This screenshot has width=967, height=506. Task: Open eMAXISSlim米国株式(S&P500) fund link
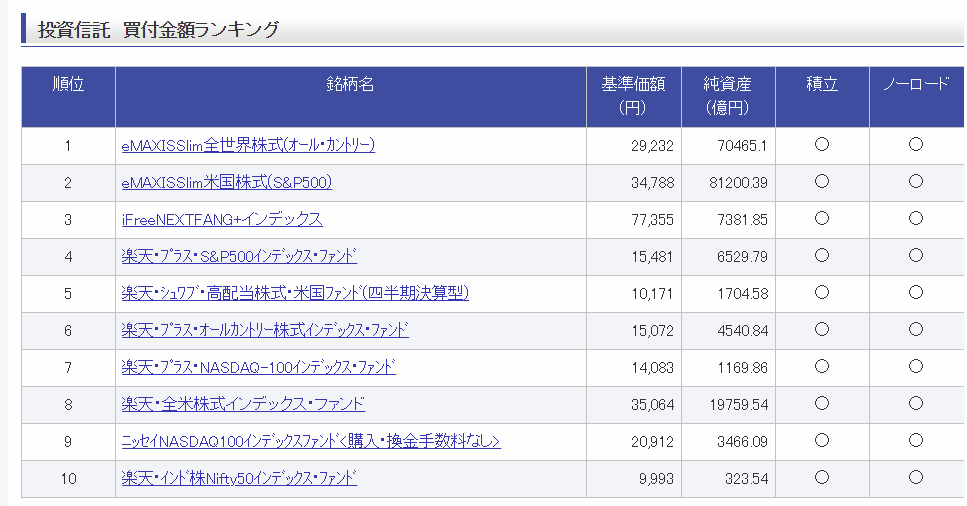coord(226,182)
